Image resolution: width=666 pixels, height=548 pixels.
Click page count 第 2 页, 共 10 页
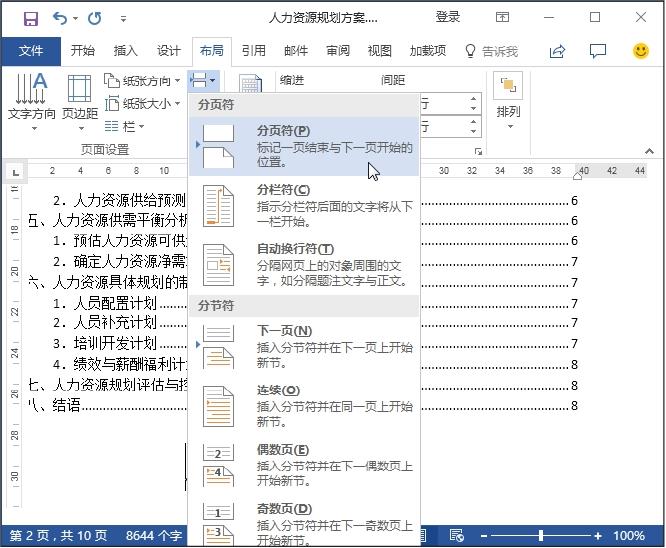click(x=58, y=536)
